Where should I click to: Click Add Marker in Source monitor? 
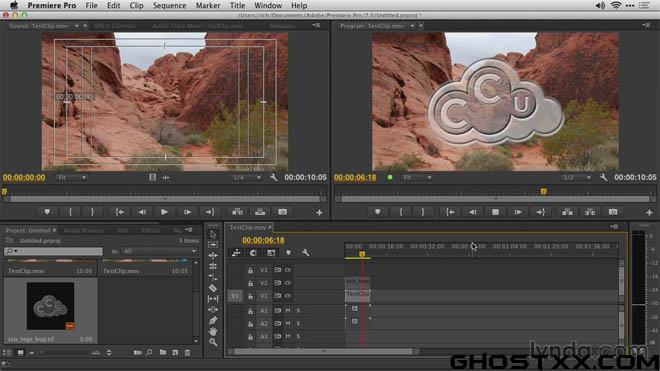coord(47,212)
